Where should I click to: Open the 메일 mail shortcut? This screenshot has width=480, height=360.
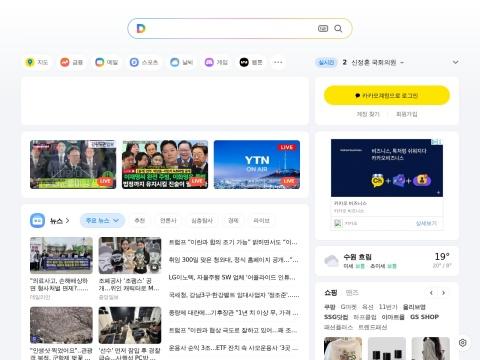106,62
